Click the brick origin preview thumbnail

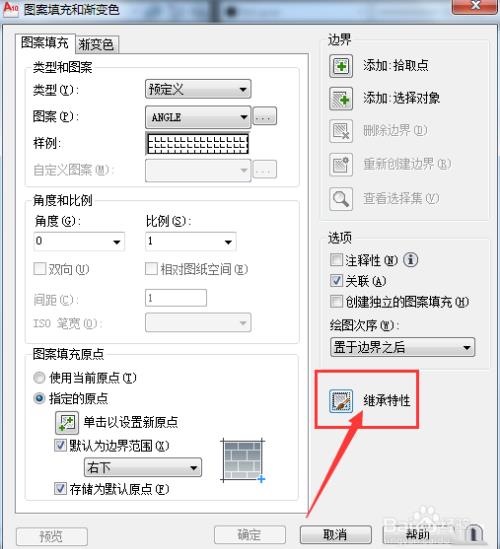(x=243, y=461)
